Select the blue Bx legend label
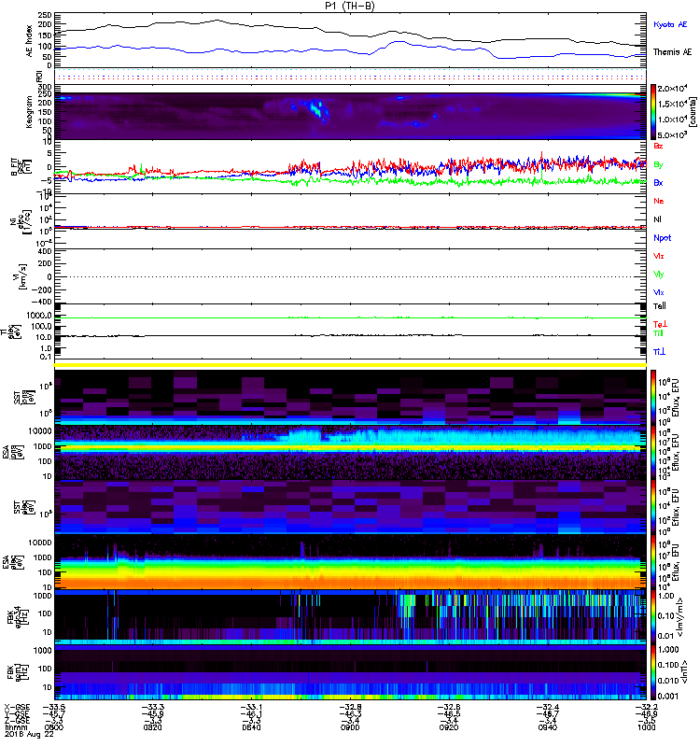Image resolution: width=700 pixels, height=747 pixels. 658,182
